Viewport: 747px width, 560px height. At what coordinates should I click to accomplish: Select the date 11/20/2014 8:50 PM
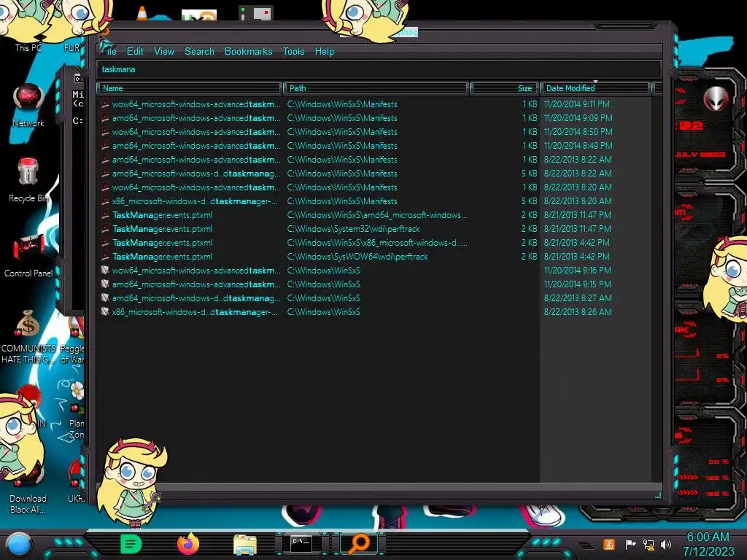(578, 132)
